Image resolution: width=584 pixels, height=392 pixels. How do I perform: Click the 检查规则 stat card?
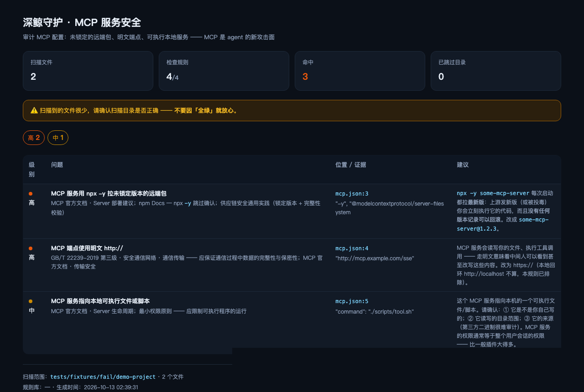(224, 71)
